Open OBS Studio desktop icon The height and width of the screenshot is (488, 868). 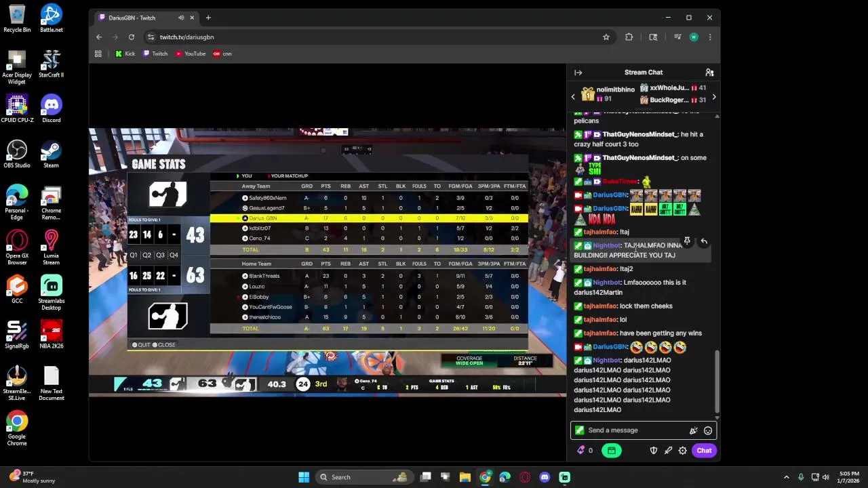coord(17,154)
